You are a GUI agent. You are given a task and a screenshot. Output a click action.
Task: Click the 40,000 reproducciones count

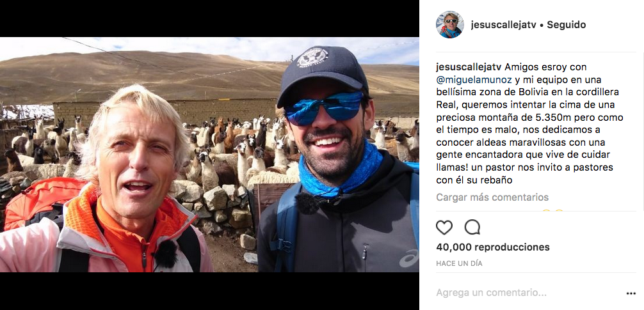pyautogui.click(x=493, y=247)
